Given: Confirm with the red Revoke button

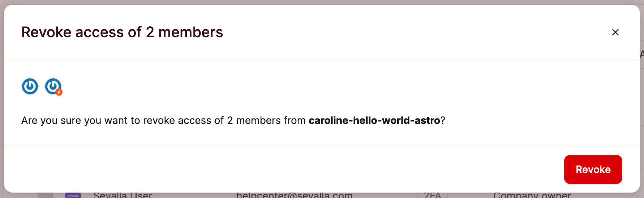Looking at the screenshot, I should coord(593,169).
